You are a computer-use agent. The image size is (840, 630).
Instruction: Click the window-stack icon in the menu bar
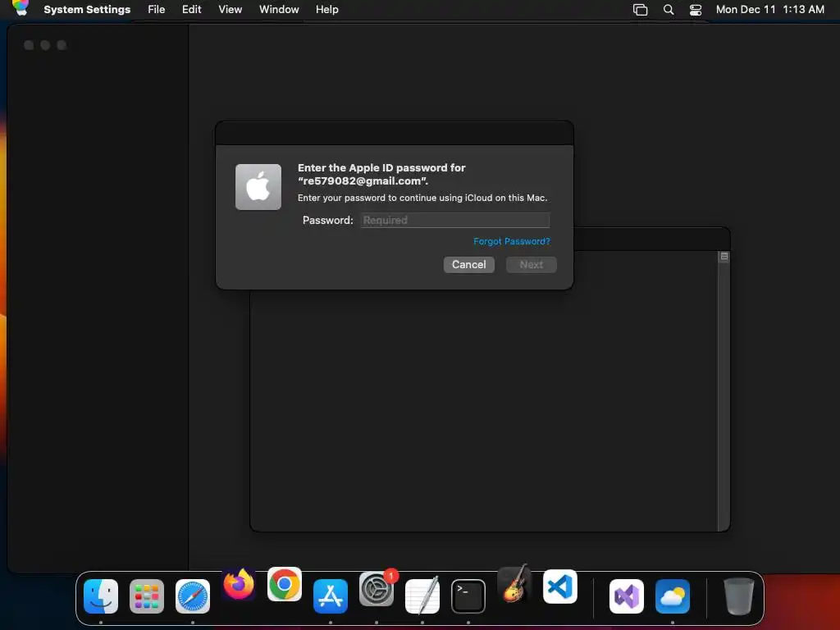[x=640, y=10]
